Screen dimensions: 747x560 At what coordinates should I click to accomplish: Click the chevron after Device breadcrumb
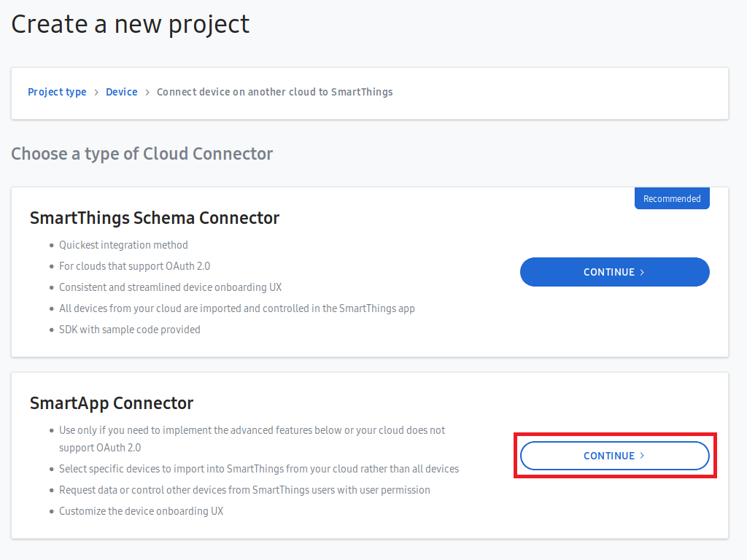[147, 92]
